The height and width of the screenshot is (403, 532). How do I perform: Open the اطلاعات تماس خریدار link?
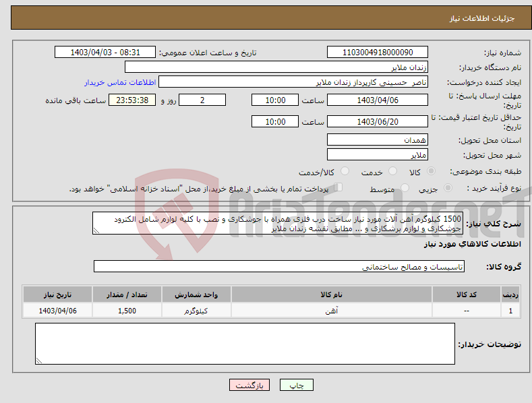120,82
